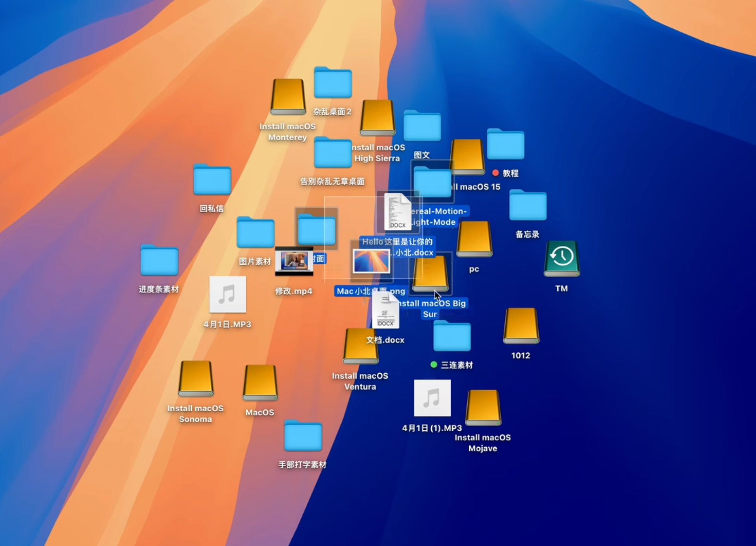Open the 图片素材 folder icon

pos(255,233)
